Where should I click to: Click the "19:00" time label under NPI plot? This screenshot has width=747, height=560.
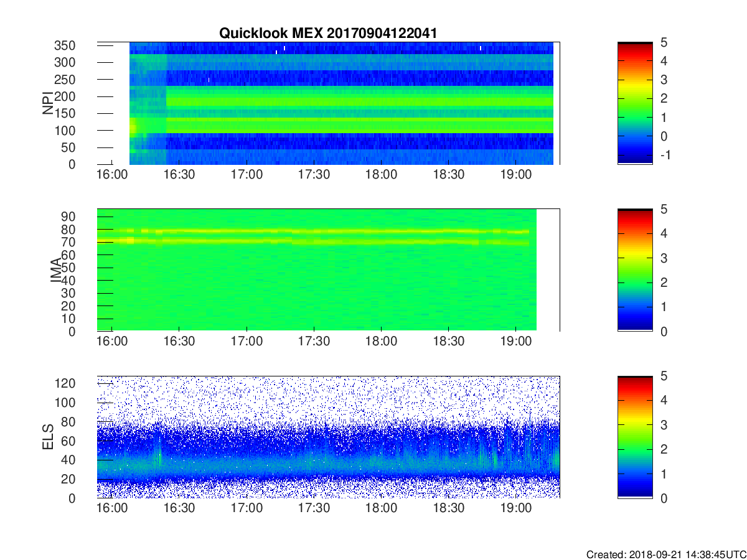coord(516,175)
